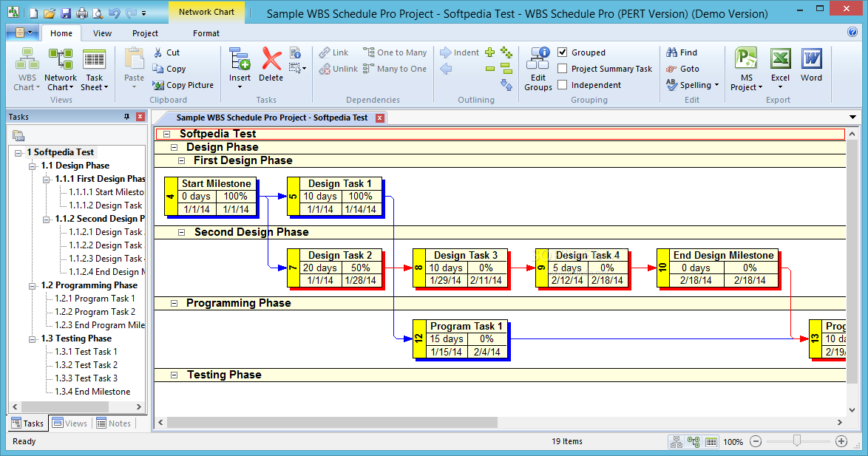
Task: Open Edit Groups
Action: [x=538, y=69]
